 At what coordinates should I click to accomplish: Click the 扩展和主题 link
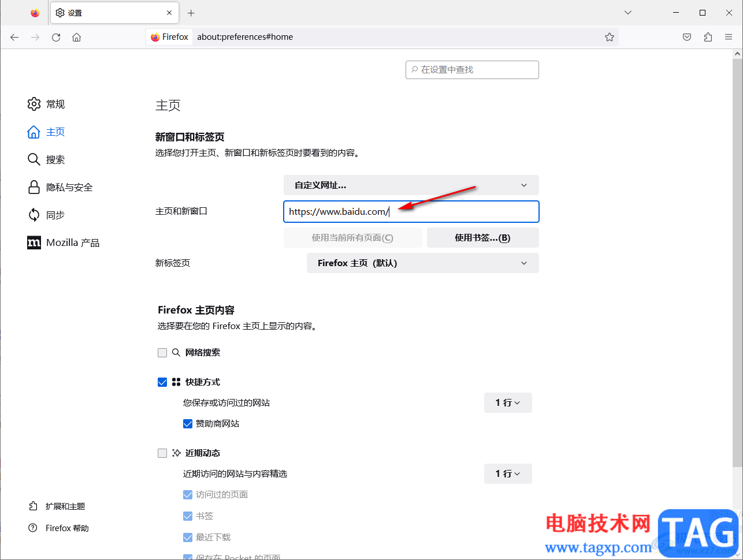57,506
